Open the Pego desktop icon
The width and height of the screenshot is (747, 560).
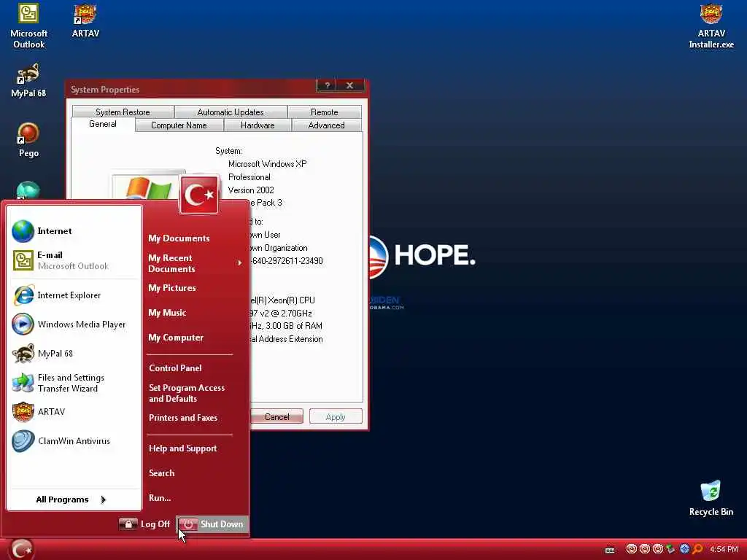click(28, 140)
